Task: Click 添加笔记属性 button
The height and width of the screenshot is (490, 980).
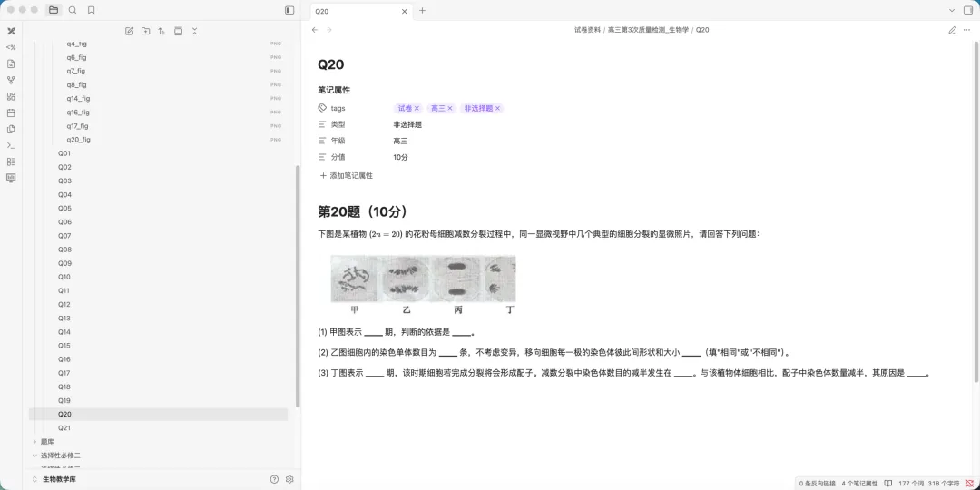Action: pyautogui.click(x=347, y=176)
